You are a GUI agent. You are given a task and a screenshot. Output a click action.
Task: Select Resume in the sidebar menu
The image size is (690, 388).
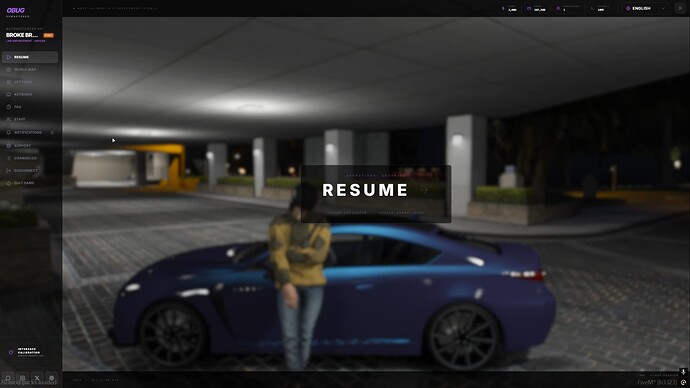tap(29, 57)
